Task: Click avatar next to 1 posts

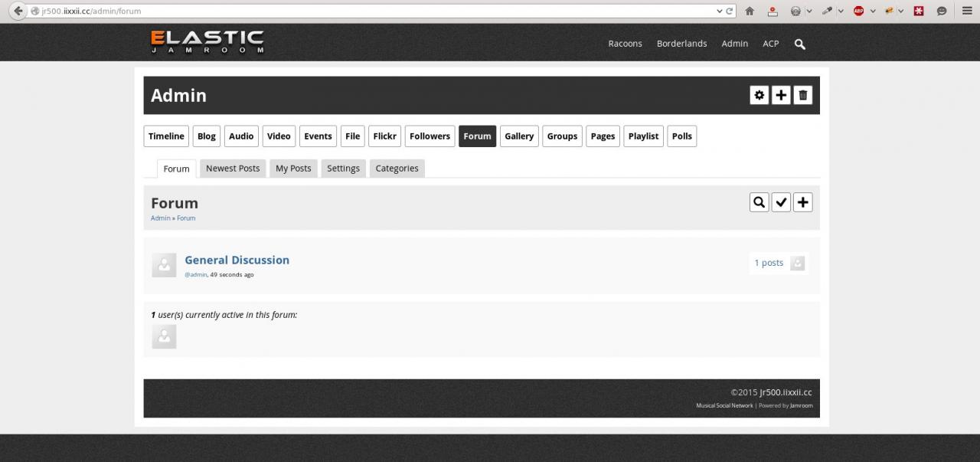Action: click(x=797, y=263)
